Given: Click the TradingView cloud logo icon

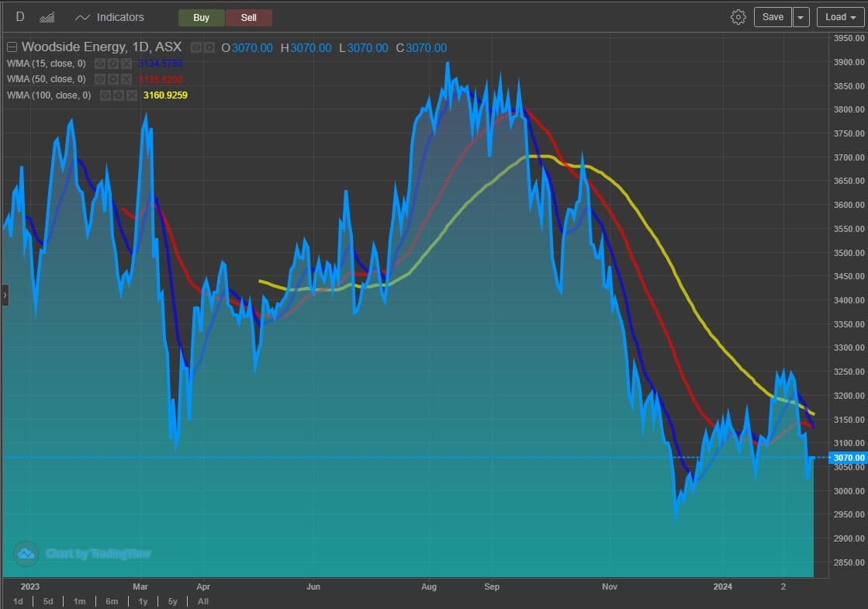Looking at the screenshot, I should (26, 554).
